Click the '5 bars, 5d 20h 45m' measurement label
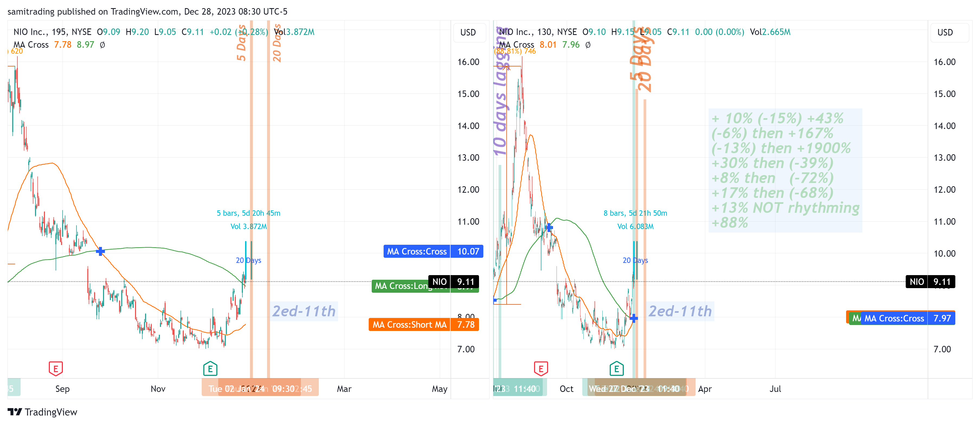This screenshot has width=980, height=425. pos(248,213)
